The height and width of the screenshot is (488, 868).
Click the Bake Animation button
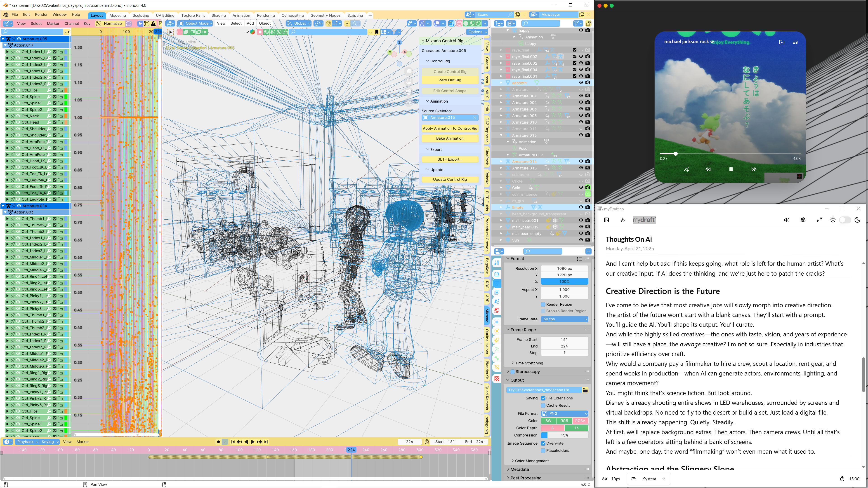click(x=450, y=138)
